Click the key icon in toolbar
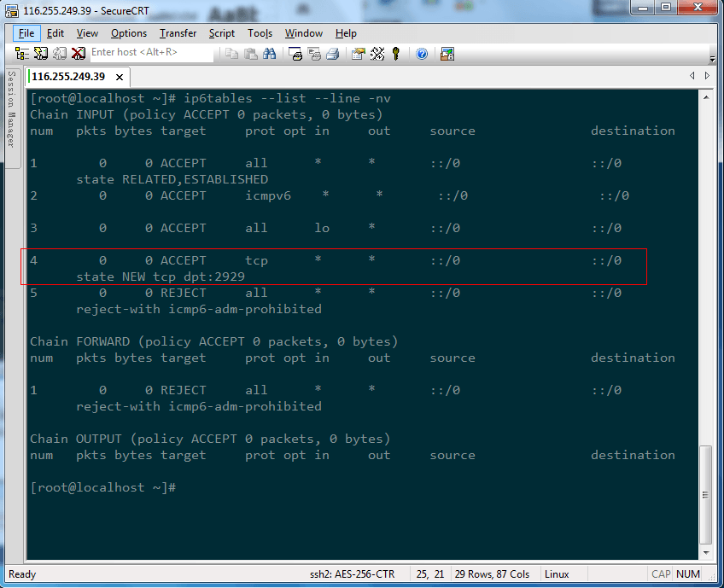 396,53
